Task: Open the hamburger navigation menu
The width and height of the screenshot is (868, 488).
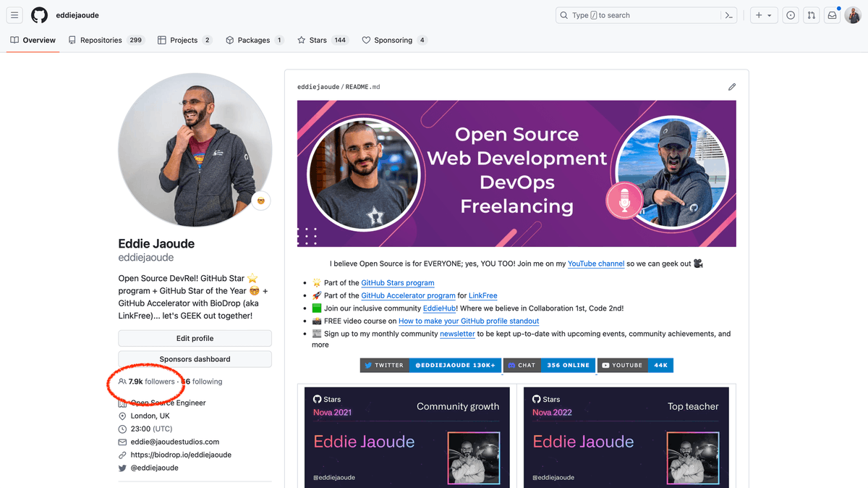Action: click(x=14, y=14)
